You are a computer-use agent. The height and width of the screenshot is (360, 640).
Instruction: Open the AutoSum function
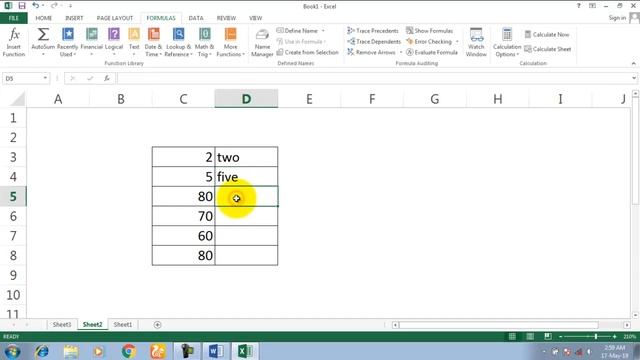point(43,42)
